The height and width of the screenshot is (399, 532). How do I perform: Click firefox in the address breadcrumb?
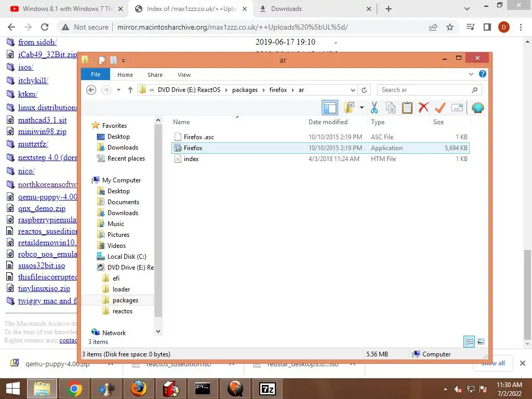(278, 90)
